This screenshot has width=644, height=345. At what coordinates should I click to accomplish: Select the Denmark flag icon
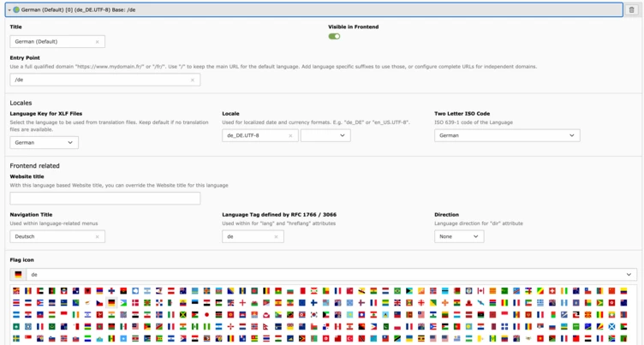pos(135,303)
